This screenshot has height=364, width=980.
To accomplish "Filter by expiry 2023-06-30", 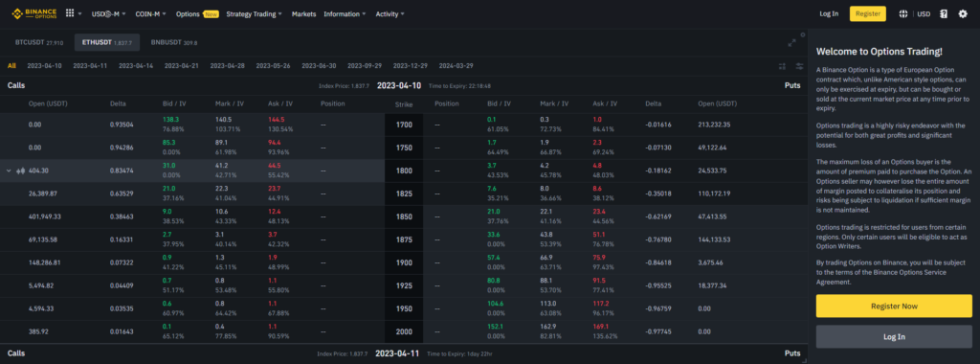I will (x=319, y=66).
